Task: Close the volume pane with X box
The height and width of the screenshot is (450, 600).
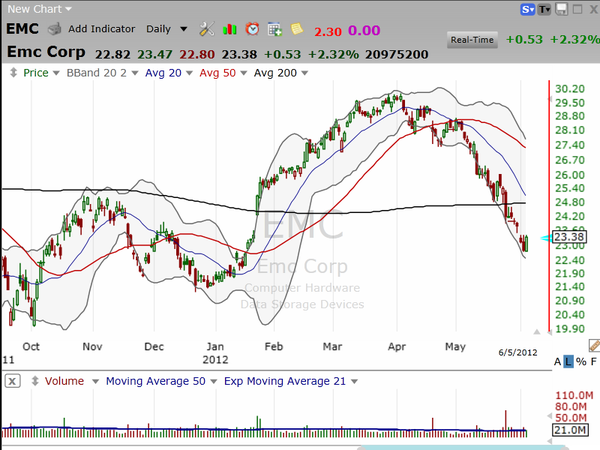Action: [x=11, y=381]
